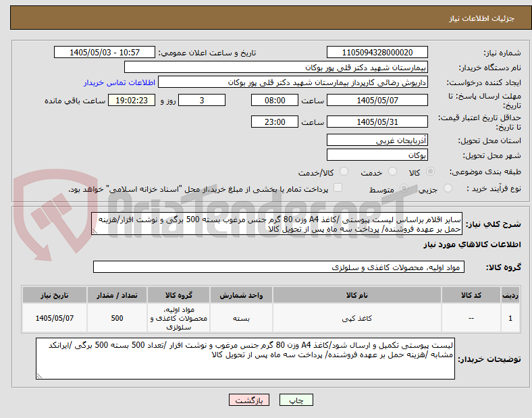
Task: Select the جزیی purchase type radio
Action: [x=448, y=188]
